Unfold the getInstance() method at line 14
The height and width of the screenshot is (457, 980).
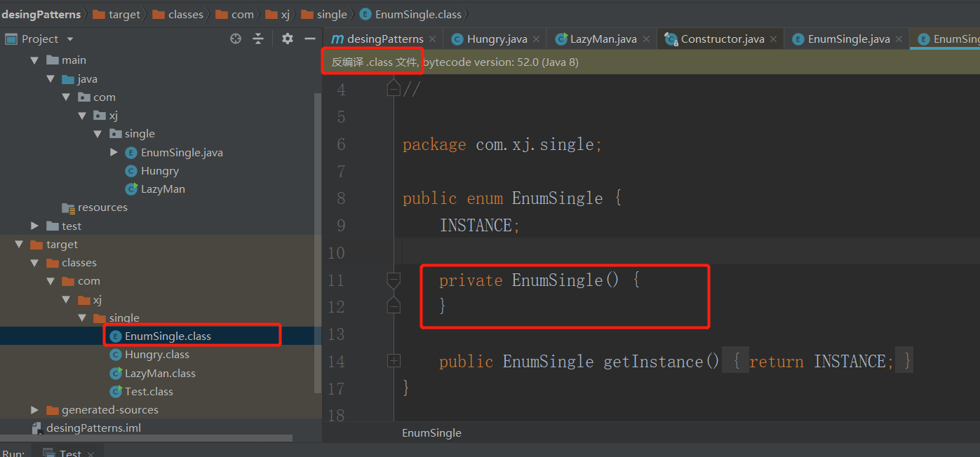394,361
